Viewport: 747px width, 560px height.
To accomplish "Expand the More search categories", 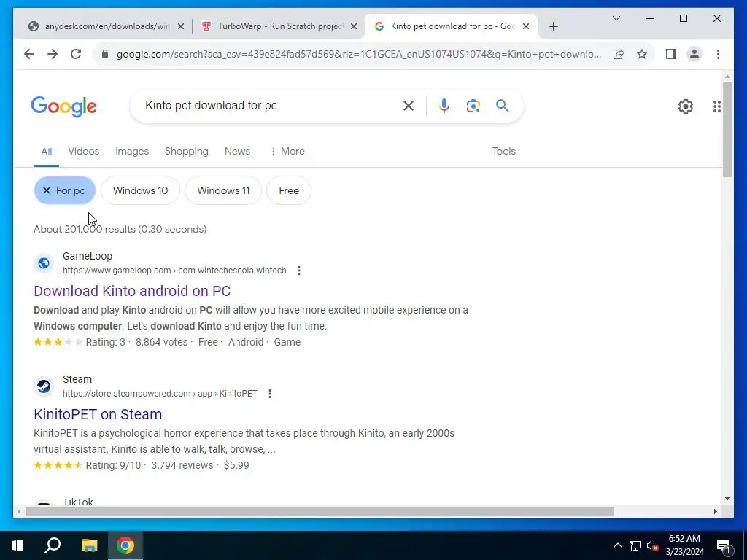I will point(287,151).
